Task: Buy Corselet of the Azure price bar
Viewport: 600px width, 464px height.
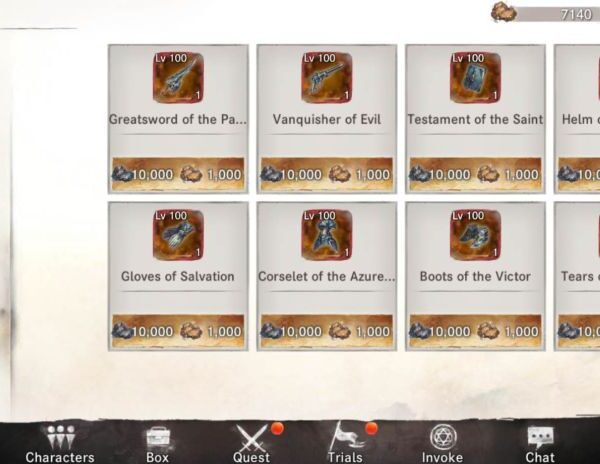Action: coord(327,331)
